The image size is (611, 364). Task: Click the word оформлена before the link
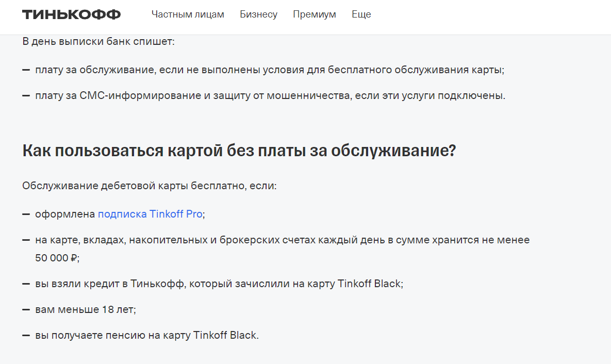point(65,214)
